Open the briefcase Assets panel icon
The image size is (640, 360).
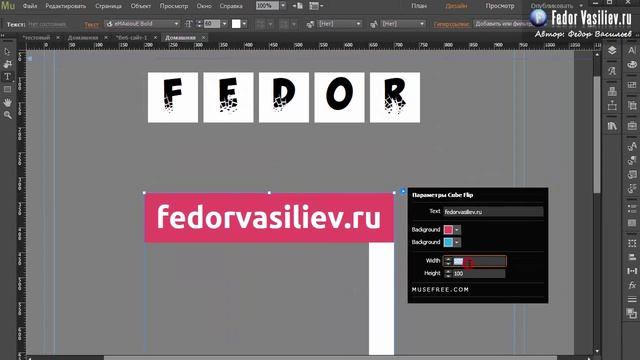pyautogui.click(x=632, y=126)
